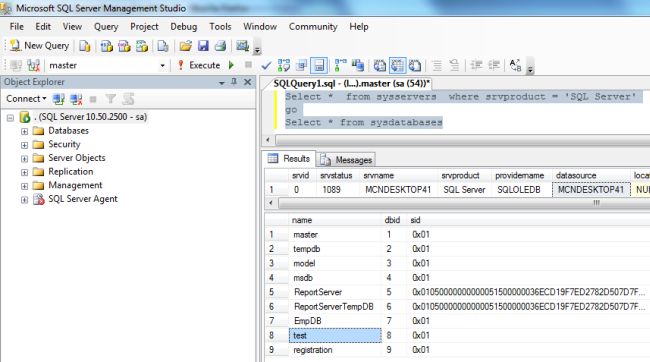Open a Database Engine Query
Image resolution: width=650 pixels, height=362 pixels.
85,46
